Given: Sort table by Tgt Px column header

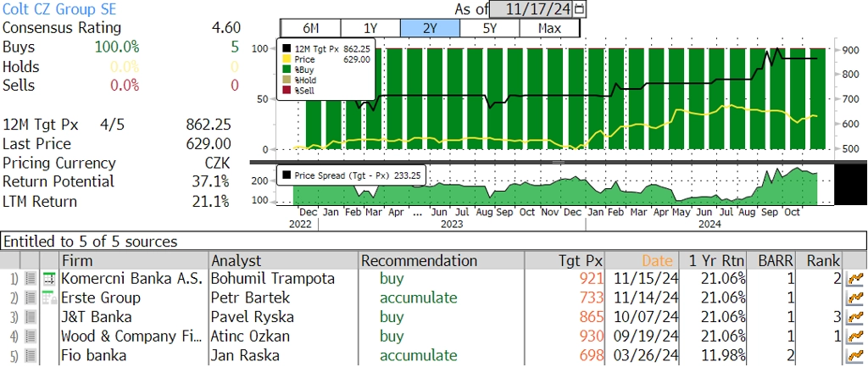Looking at the screenshot, I should pyautogui.click(x=565, y=260).
